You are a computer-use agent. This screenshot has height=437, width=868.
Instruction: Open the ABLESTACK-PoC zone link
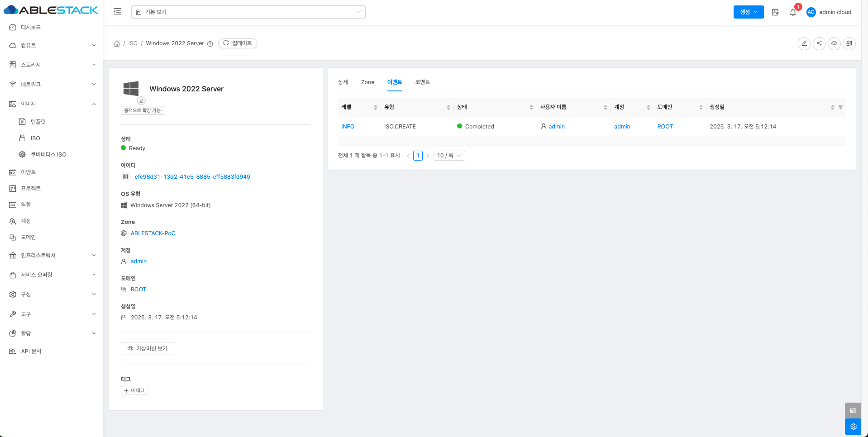(x=153, y=233)
